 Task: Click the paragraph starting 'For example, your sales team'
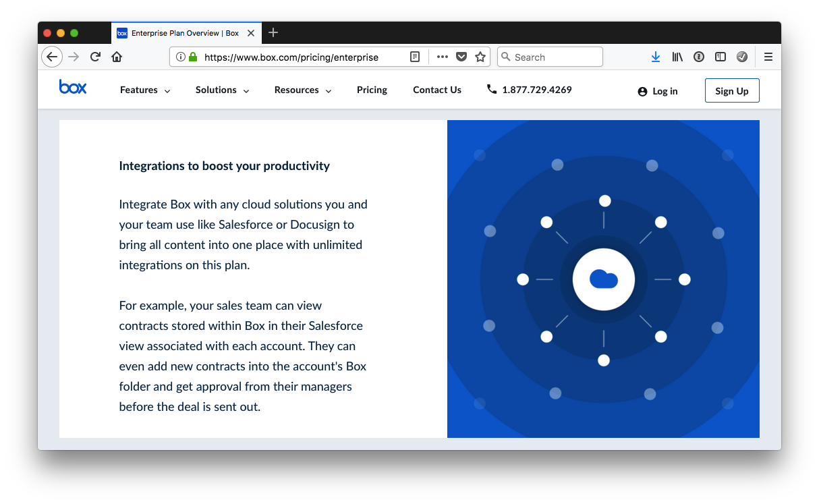click(243, 356)
